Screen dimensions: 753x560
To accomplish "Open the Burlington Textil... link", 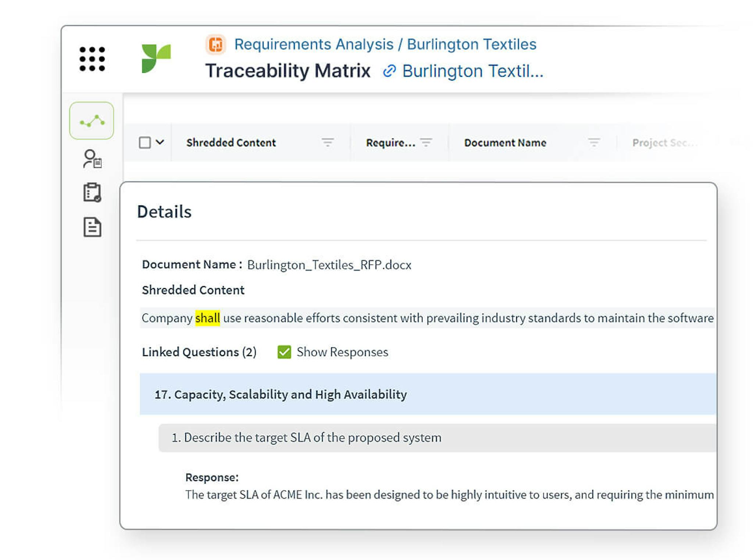I will (473, 71).
